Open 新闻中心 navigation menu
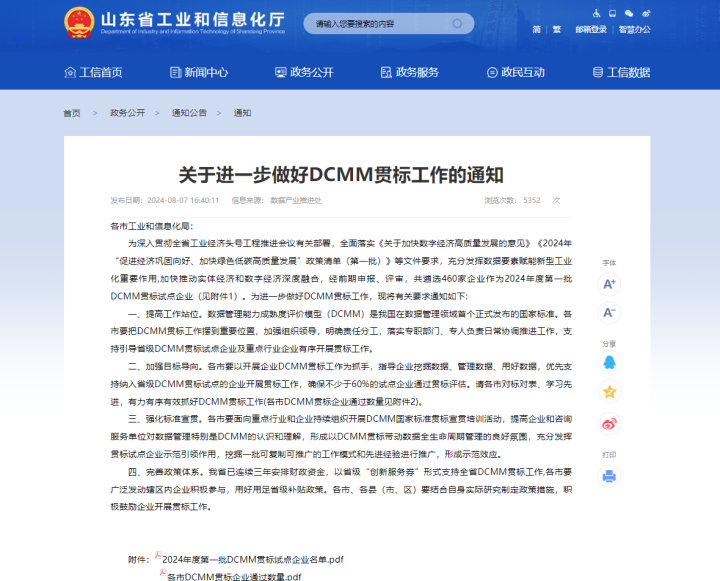 tap(199, 72)
